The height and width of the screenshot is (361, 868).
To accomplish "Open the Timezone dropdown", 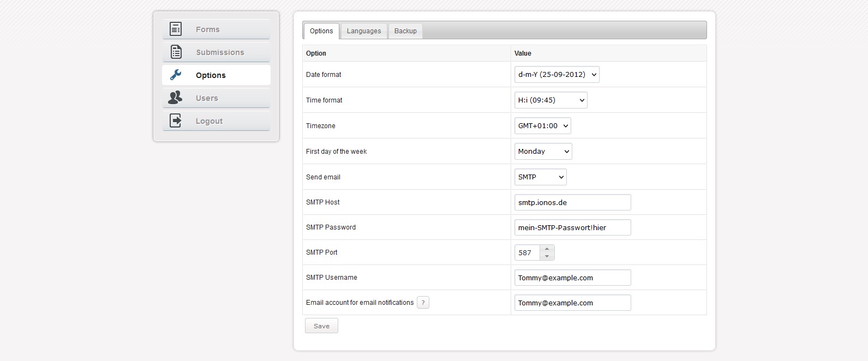I will [x=542, y=126].
